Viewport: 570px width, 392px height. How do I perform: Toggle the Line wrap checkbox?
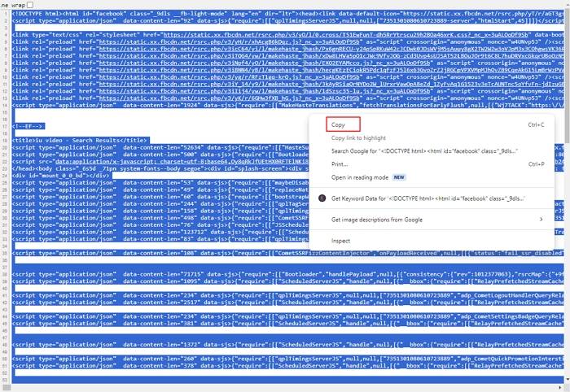(30, 4)
